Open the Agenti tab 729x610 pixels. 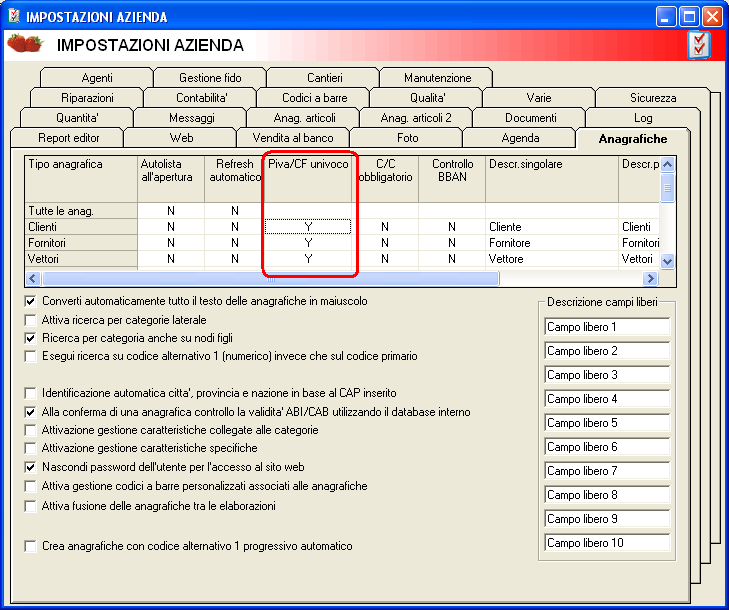(97, 78)
